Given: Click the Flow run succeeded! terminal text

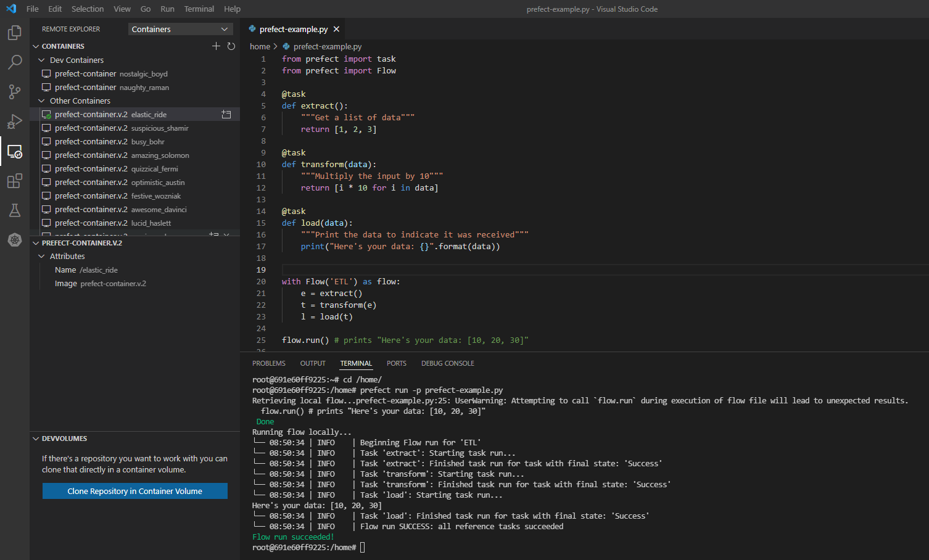Looking at the screenshot, I should coord(293,537).
